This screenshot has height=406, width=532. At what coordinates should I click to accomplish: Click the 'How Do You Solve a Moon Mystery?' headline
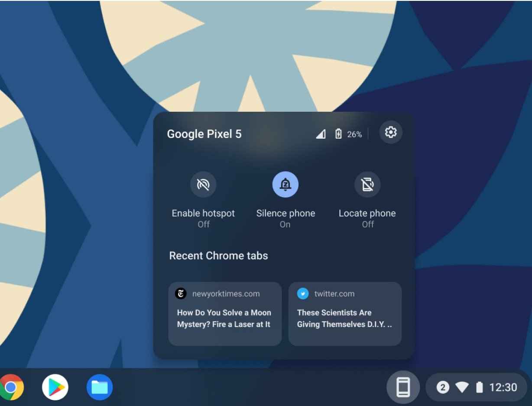pos(224,318)
